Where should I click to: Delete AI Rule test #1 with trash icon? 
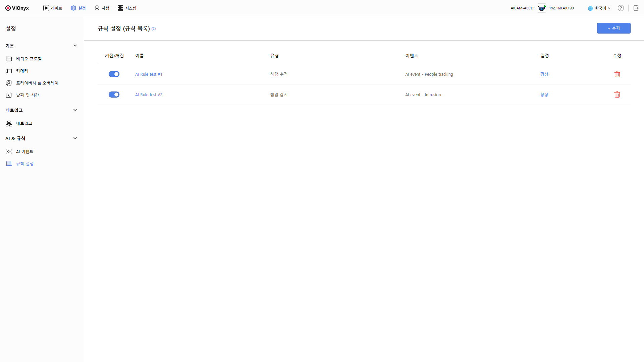(x=617, y=74)
